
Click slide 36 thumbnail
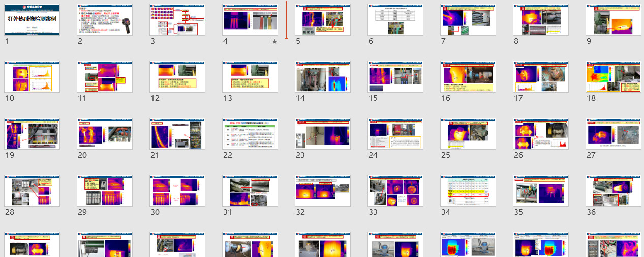tap(614, 191)
